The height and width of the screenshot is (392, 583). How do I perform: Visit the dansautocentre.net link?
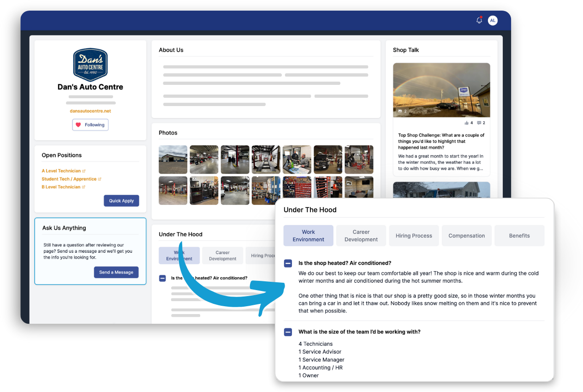click(x=90, y=111)
